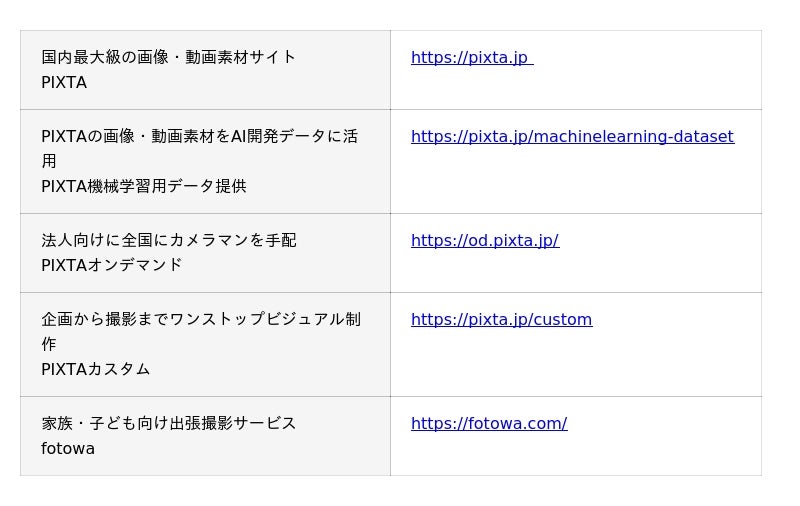The image size is (800, 506).
Task: Click blank space right of od.pixta.jp link
Action: [660, 241]
